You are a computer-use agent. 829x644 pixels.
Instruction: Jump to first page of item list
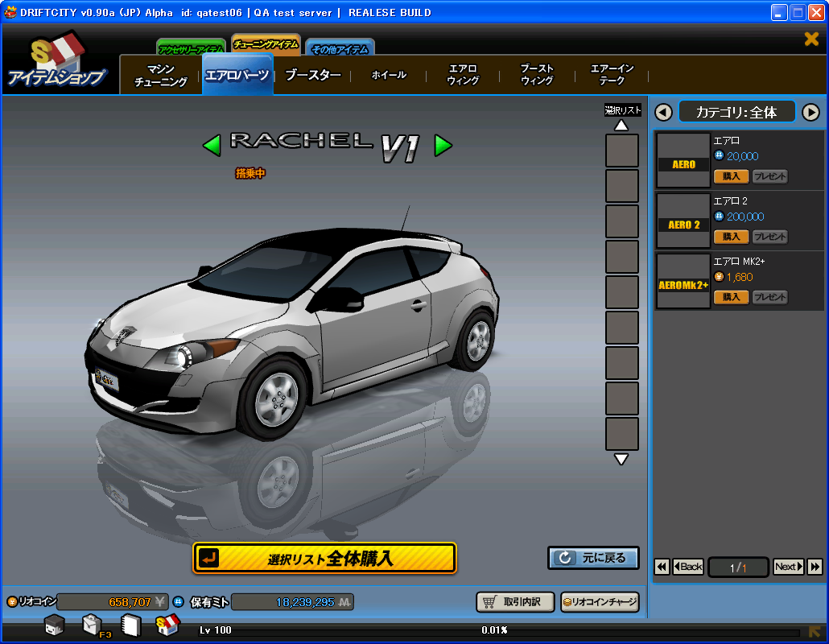coord(662,567)
